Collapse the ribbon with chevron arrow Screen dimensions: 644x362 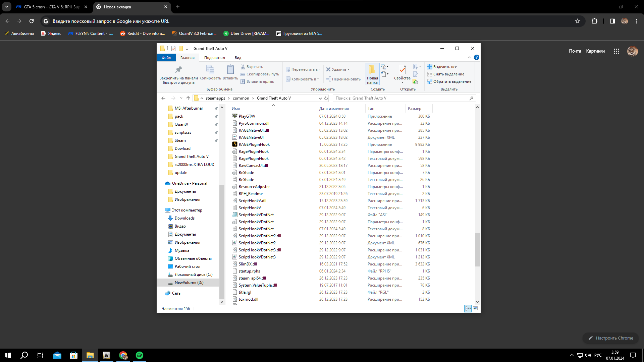[x=469, y=57]
